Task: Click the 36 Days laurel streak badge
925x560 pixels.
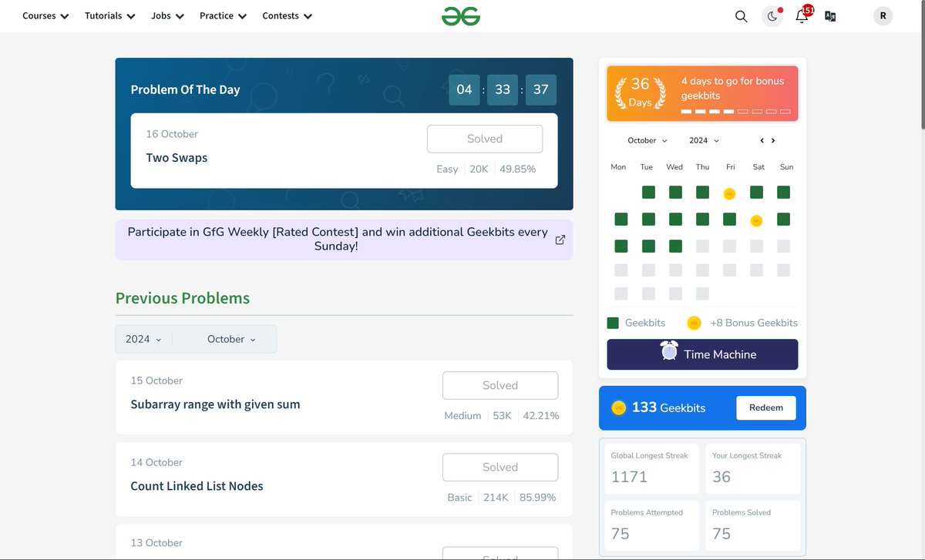Action: 639,93
